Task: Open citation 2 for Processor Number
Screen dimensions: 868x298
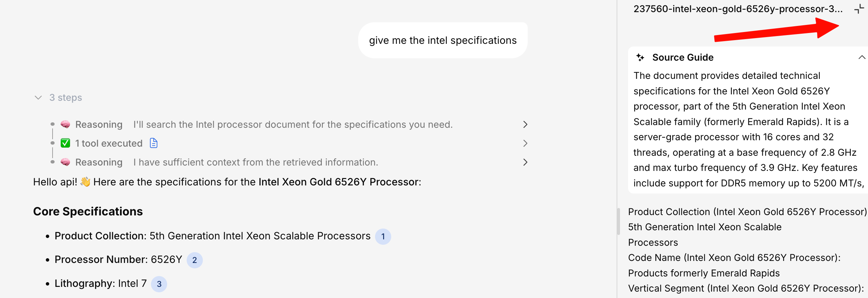Action: (194, 260)
